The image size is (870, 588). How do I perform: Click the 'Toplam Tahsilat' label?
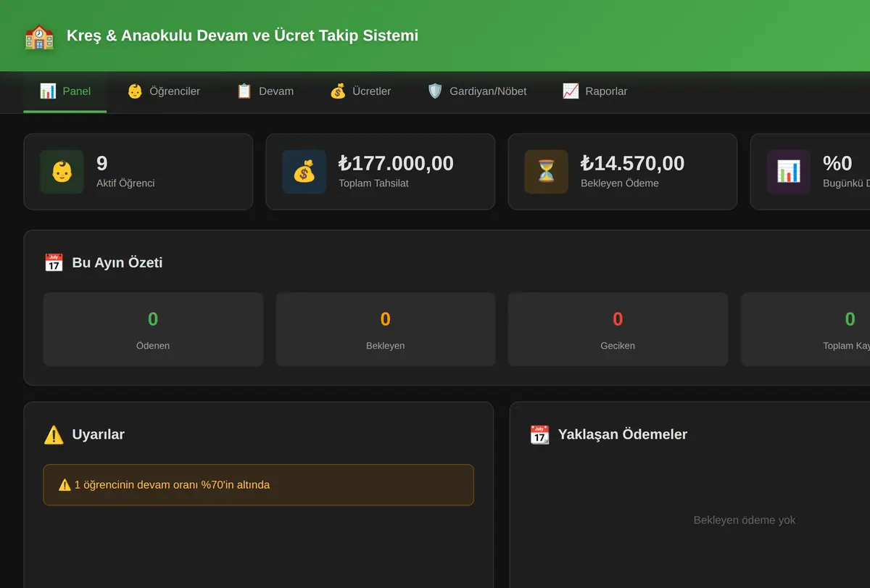pyautogui.click(x=373, y=183)
